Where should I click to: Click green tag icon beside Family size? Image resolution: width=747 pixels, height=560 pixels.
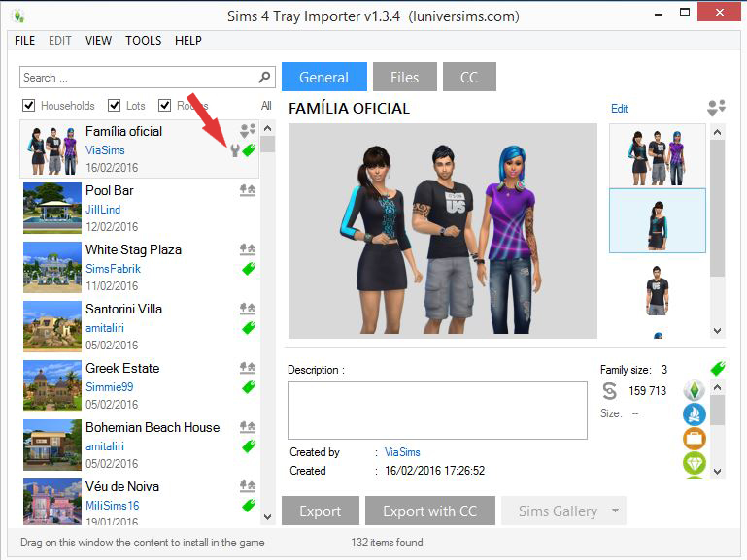(718, 368)
